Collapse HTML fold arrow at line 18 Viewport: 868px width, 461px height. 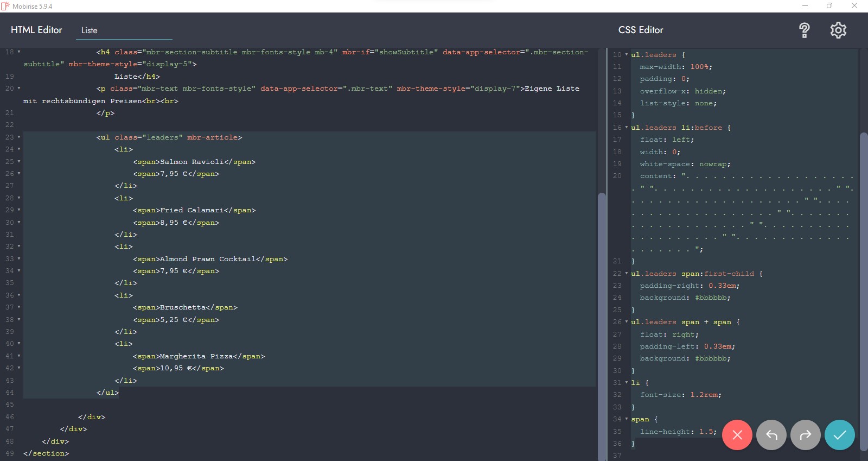(x=19, y=52)
